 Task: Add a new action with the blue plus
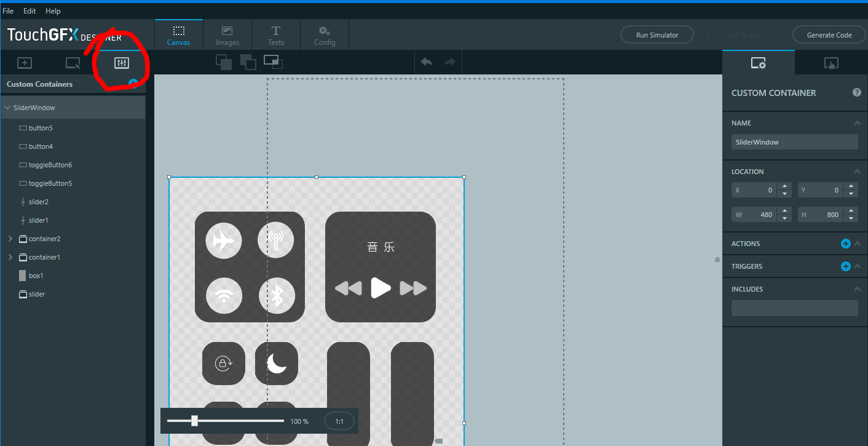(x=846, y=243)
